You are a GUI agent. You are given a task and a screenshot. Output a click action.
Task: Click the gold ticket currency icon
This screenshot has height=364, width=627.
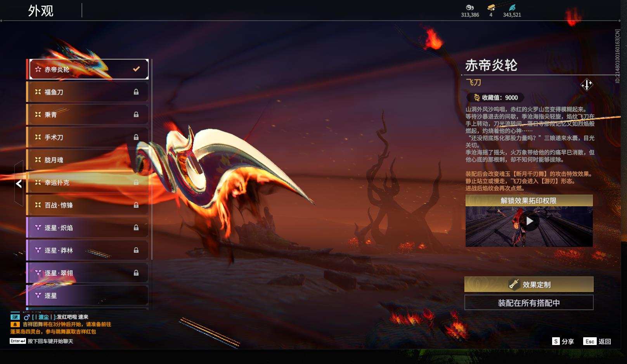491,7
